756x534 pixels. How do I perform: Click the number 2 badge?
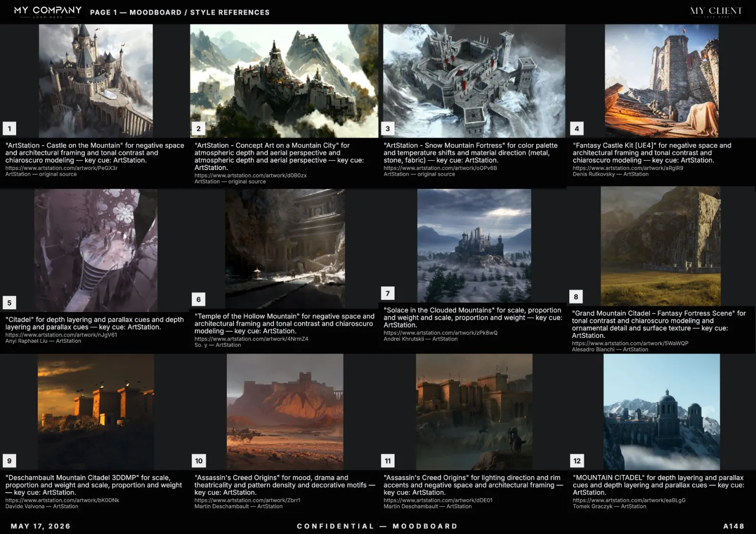click(198, 128)
